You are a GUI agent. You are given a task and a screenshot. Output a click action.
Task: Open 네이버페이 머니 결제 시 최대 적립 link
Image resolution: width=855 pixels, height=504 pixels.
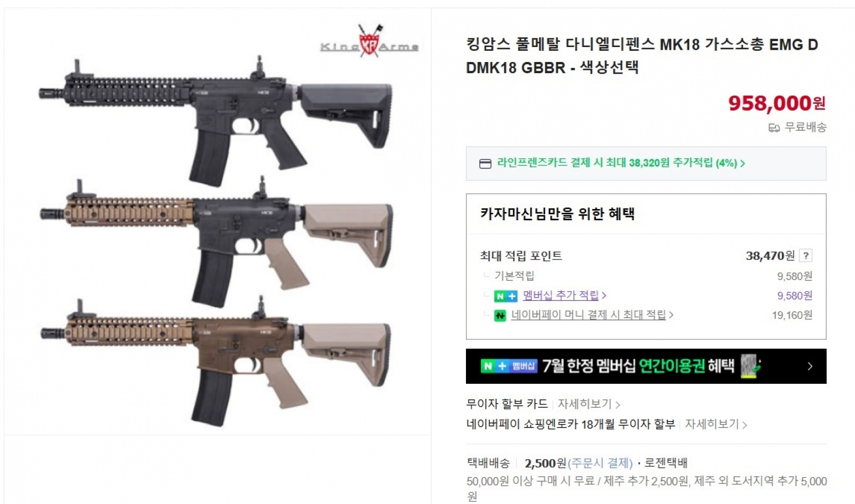coord(588,315)
